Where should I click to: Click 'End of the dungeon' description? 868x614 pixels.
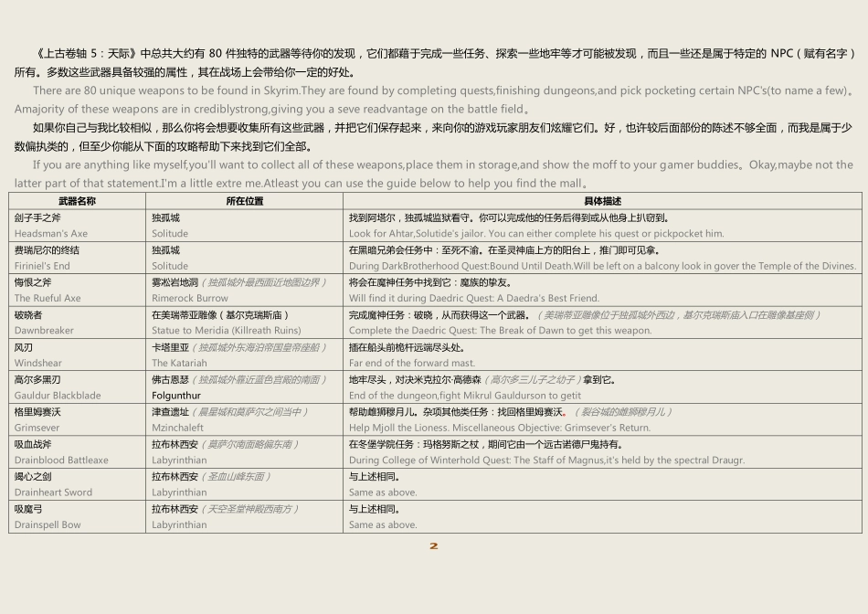[x=465, y=396]
